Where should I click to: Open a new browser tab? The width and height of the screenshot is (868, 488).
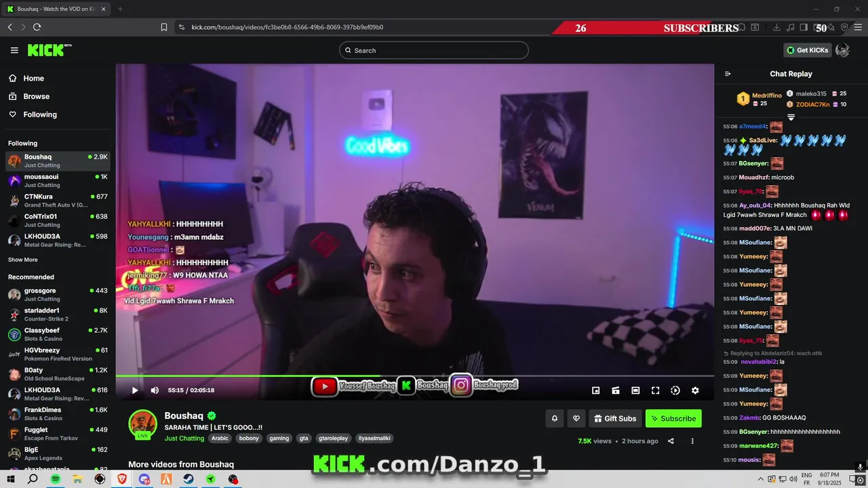pos(120,9)
